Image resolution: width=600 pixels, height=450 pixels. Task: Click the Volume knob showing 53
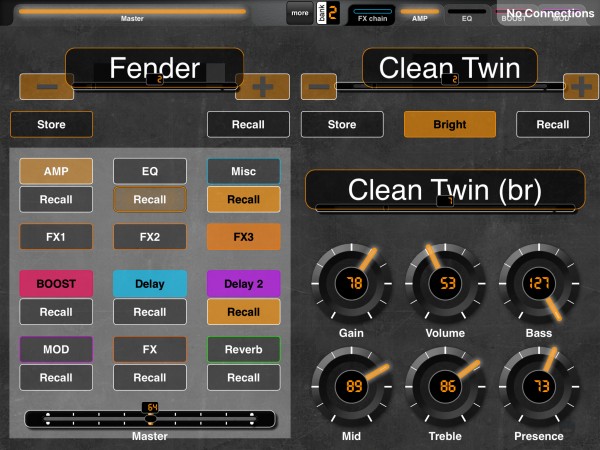tap(445, 284)
